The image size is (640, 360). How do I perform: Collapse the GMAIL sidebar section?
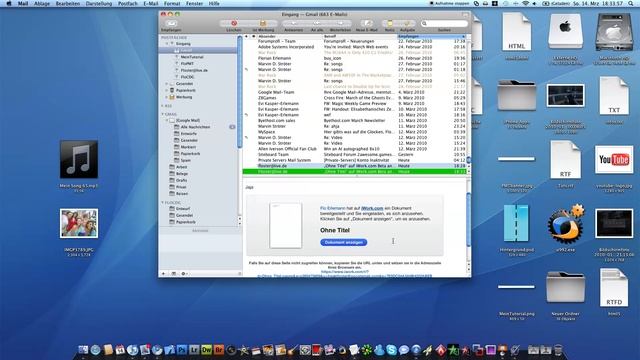coord(163,114)
